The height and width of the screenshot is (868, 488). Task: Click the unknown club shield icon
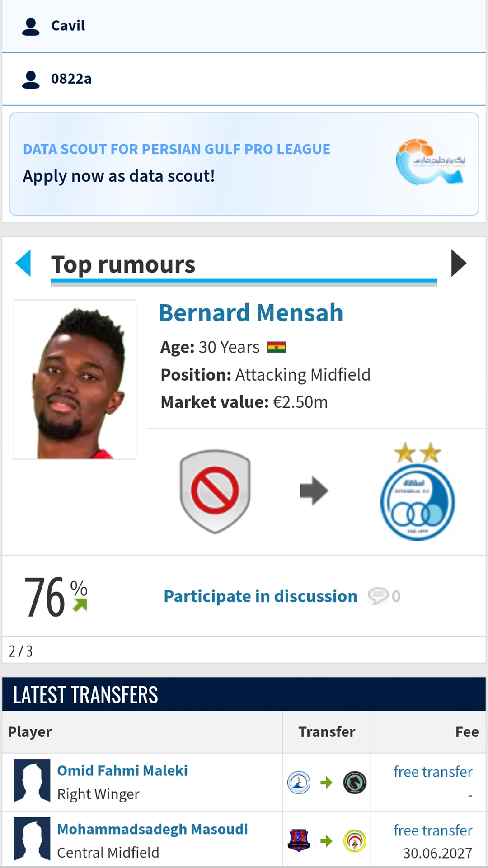215,491
